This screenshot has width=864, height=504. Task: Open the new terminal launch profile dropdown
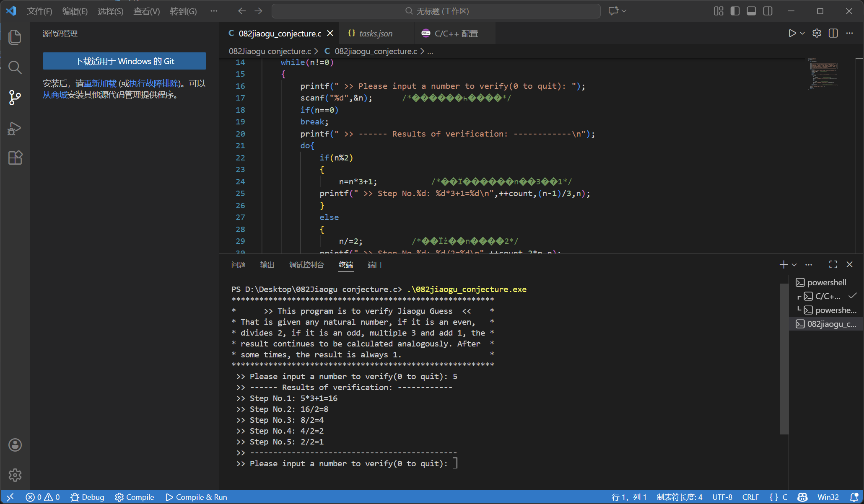tap(794, 265)
